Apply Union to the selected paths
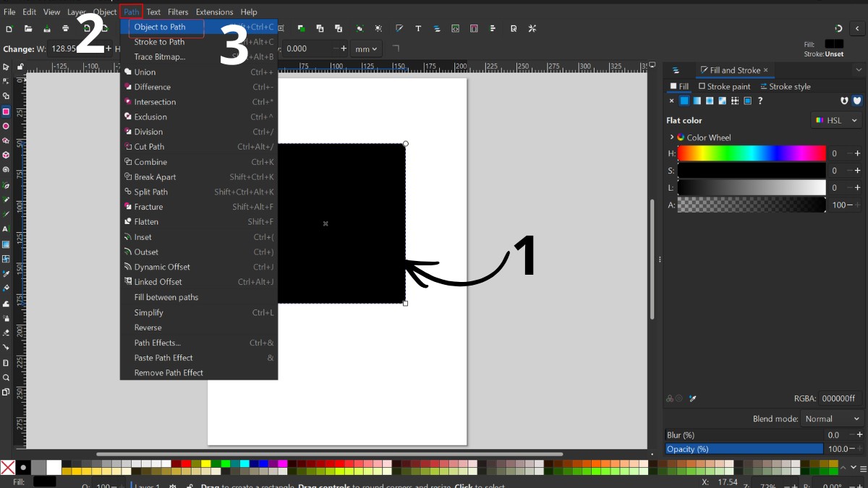Image resolution: width=868 pixels, height=488 pixels. pyautogui.click(x=145, y=72)
